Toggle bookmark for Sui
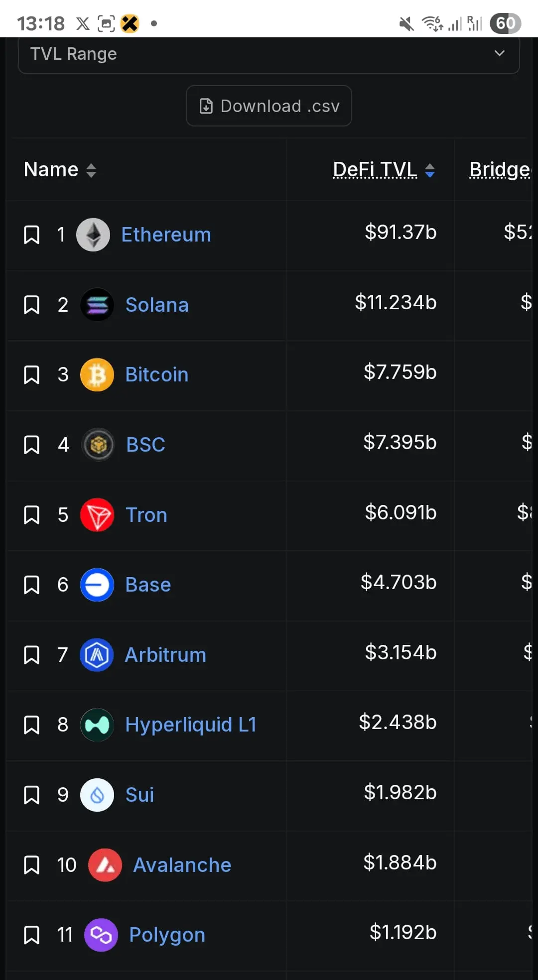Screen dimensions: 538x980 click(32, 795)
